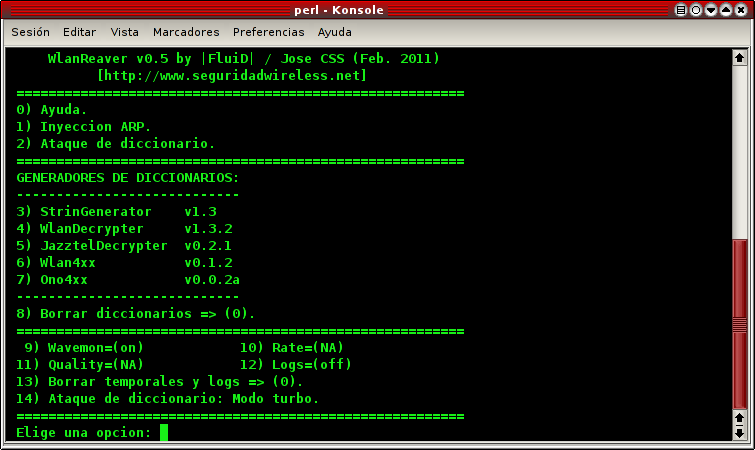Close the Konsole window with X button
This screenshot has height=450, width=755.
(x=743, y=10)
